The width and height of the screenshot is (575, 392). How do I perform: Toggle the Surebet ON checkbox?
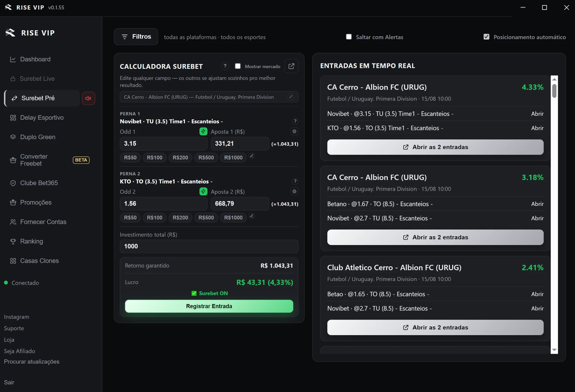(194, 293)
